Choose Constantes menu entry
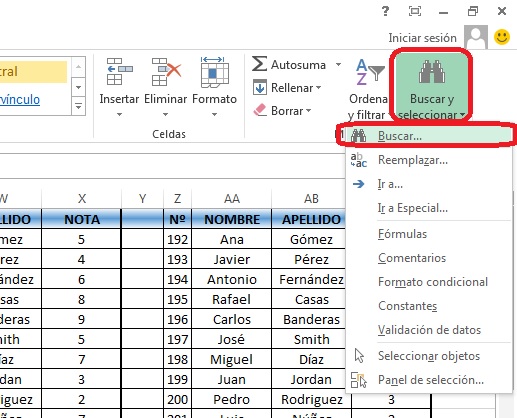 tap(429, 306)
